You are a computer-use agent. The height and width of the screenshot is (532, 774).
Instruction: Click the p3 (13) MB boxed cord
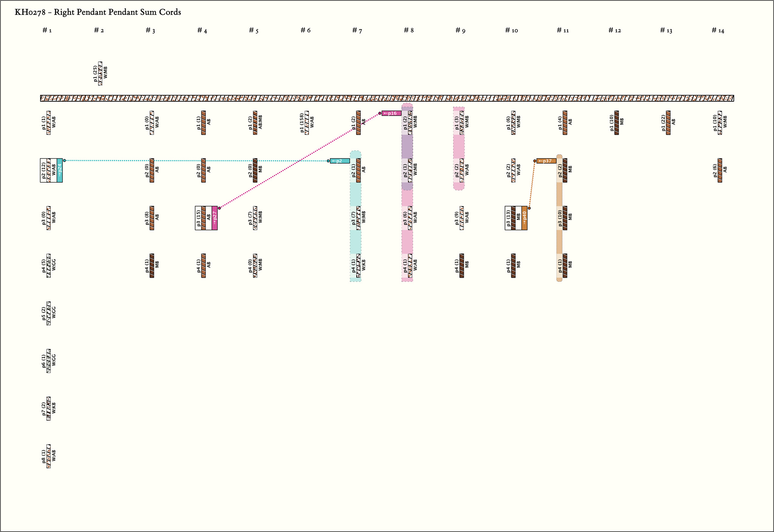[513, 218]
